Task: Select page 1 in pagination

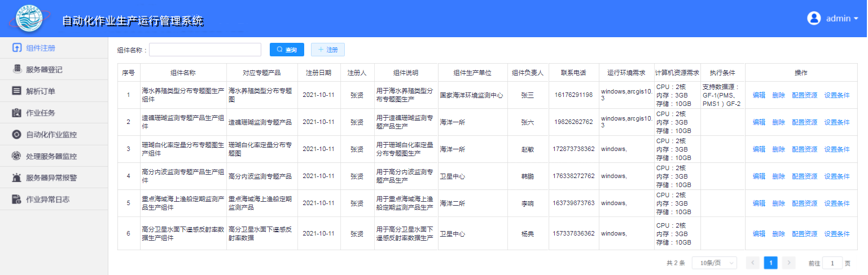Action: pyautogui.click(x=771, y=263)
